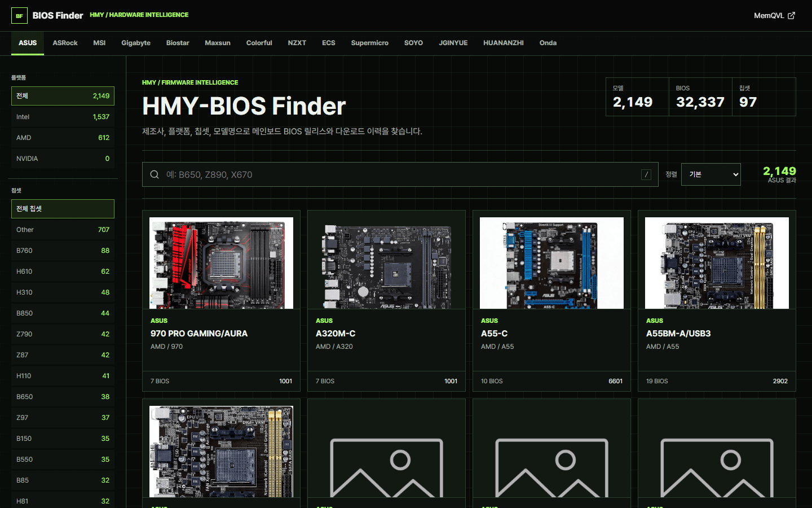812x508 pixels.
Task: Filter by B85 chipset
Action: [x=63, y=480]
